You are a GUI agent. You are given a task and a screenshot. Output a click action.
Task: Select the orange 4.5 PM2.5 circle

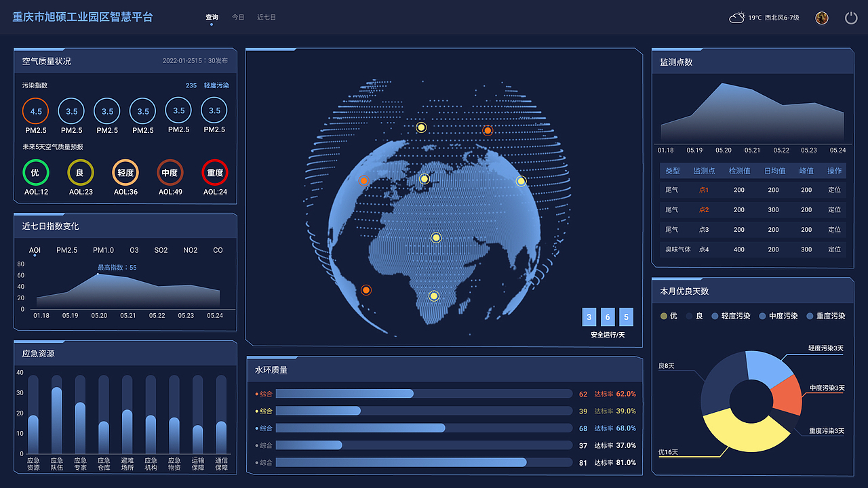tap(36, 111)
